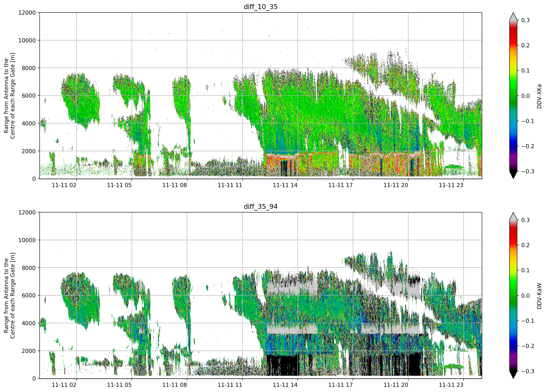Pick the red band of the DDV-XKa colorbar
Image resolution: width=546 pixels, height=392 pixels.
point(513,36)
